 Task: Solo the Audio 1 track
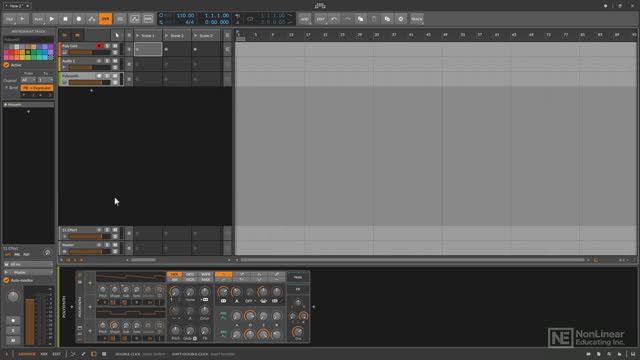click(107, 61)
